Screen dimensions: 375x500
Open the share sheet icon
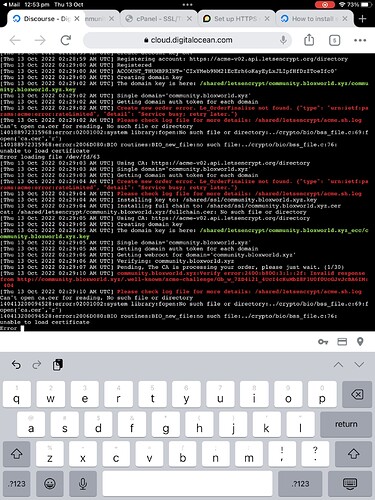tap(309, 40)
